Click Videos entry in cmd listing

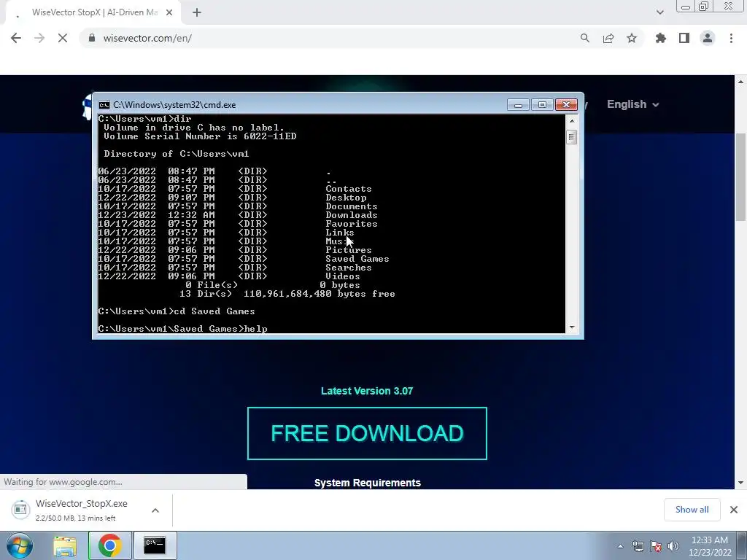click(x=343, y=276)
